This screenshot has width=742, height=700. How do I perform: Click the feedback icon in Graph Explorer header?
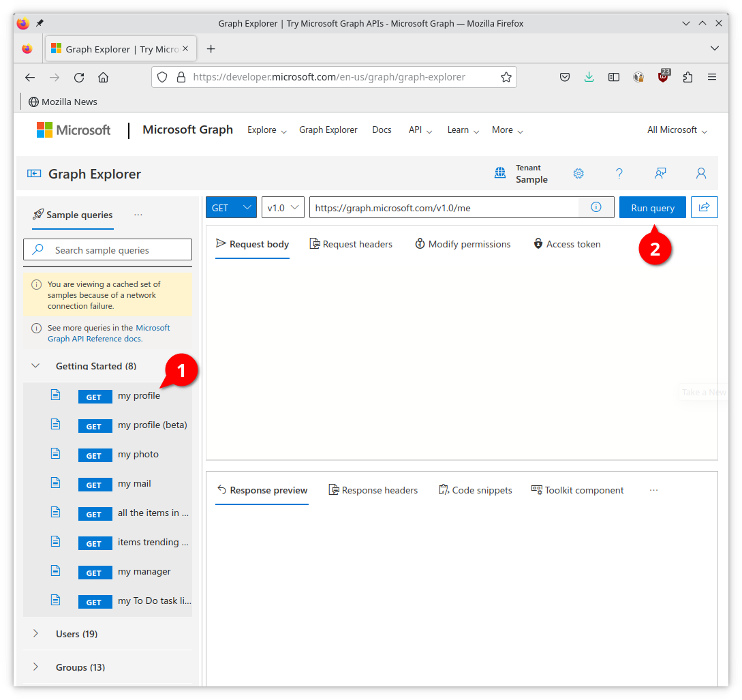(x=660, y=174)
